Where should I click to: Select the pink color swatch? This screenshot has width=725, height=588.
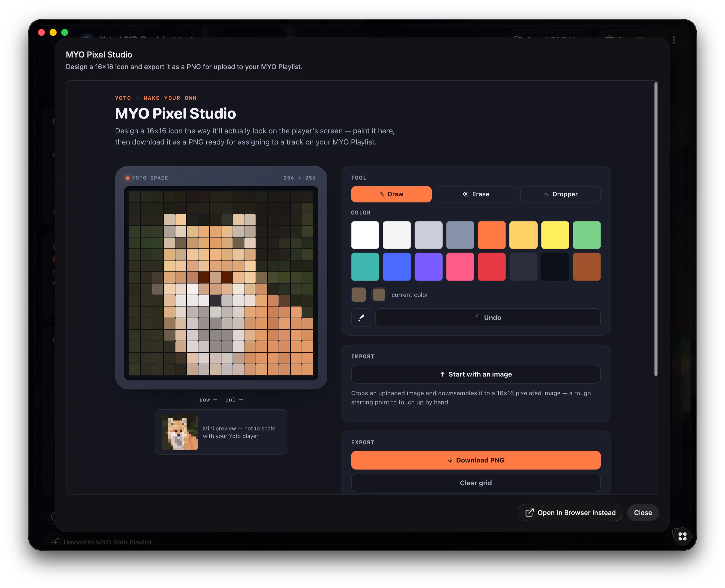pos(460,266)
